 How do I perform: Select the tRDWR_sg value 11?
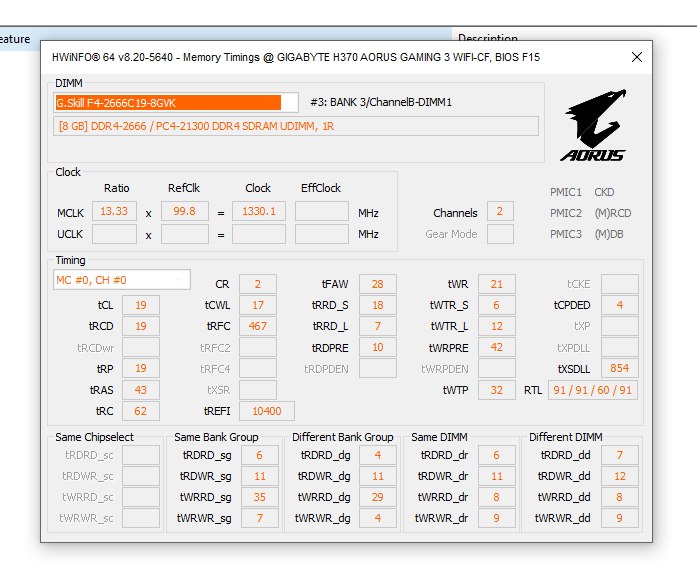[x=260, y=476]
